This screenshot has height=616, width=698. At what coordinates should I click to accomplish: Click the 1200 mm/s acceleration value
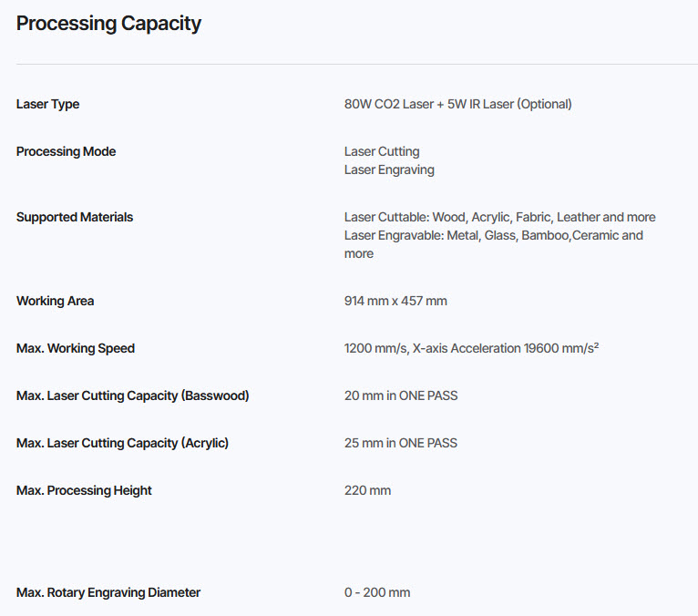click(x=471, y=347)
